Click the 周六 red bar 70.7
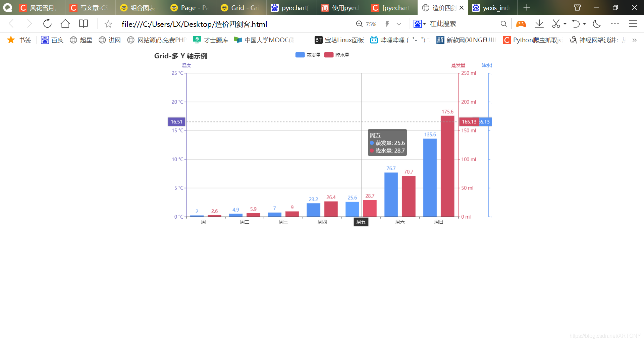 pos(409,196)
